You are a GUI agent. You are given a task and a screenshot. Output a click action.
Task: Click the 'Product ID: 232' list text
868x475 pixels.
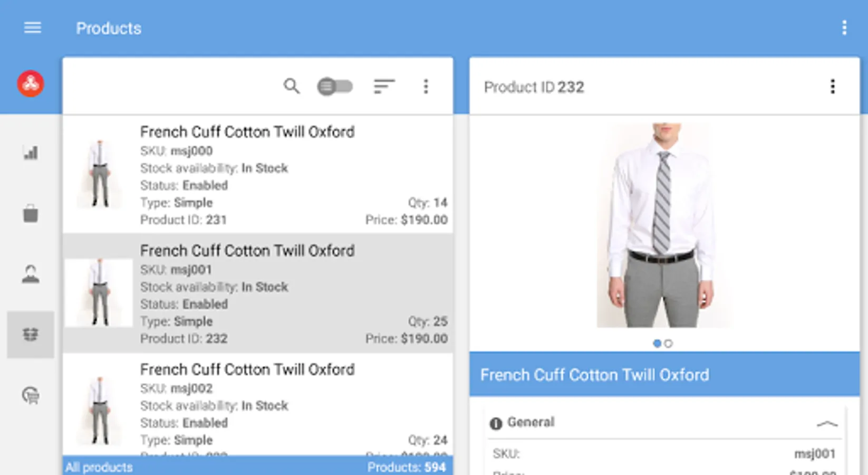point(184,339)
